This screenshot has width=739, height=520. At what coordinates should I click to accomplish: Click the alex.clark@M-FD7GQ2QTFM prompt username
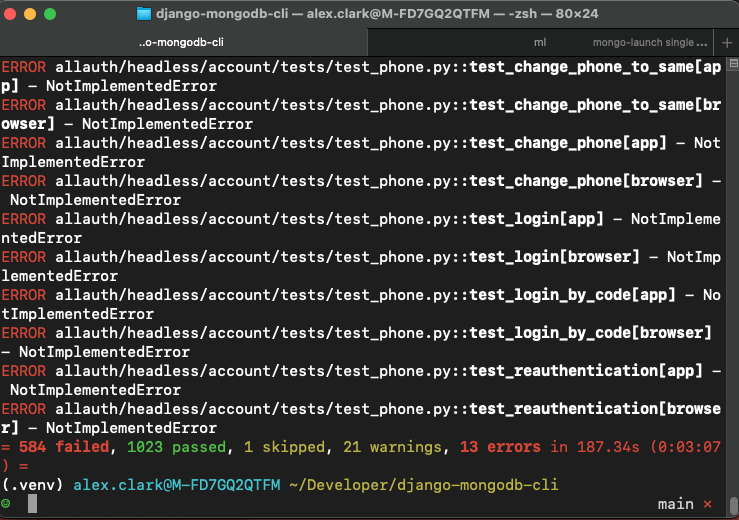(177, 485)
